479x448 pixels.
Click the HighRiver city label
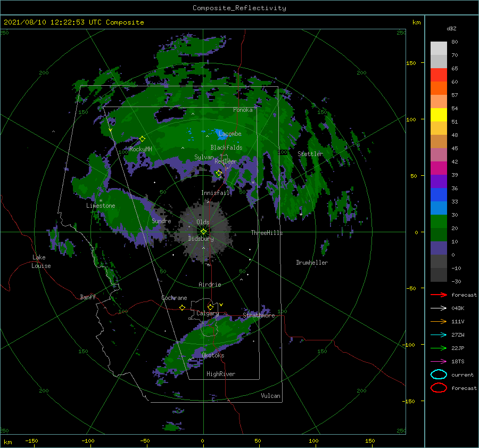coord(221,374)
